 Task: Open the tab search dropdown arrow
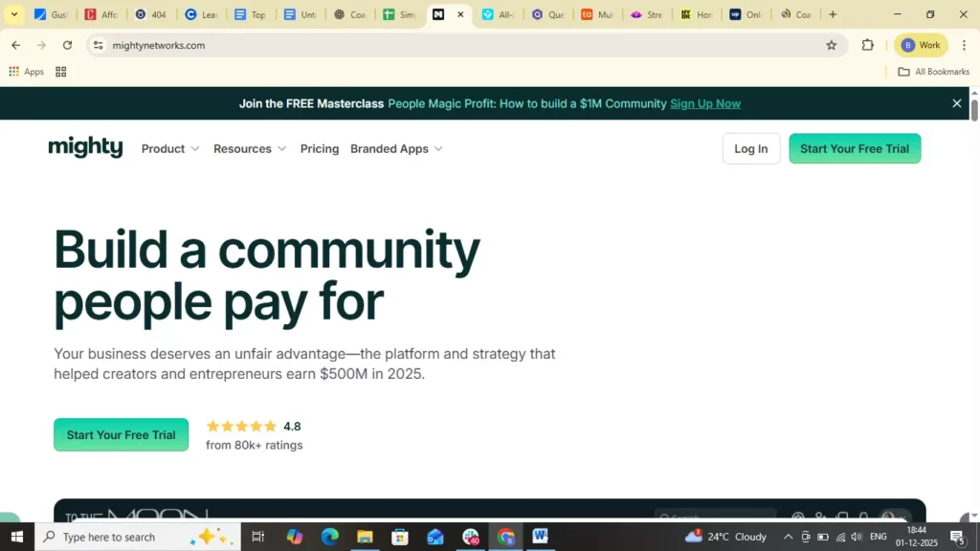coord(14,14)
